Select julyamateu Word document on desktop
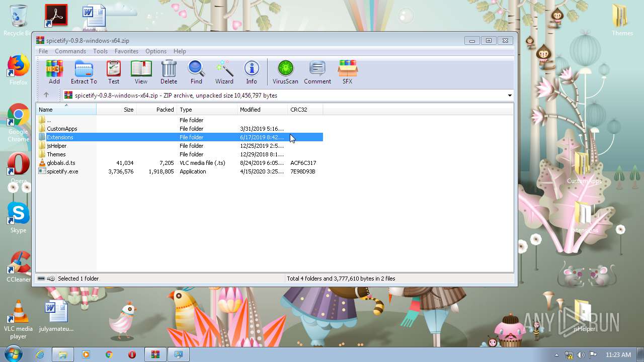 pyautogui.click(x=56, y=316)
